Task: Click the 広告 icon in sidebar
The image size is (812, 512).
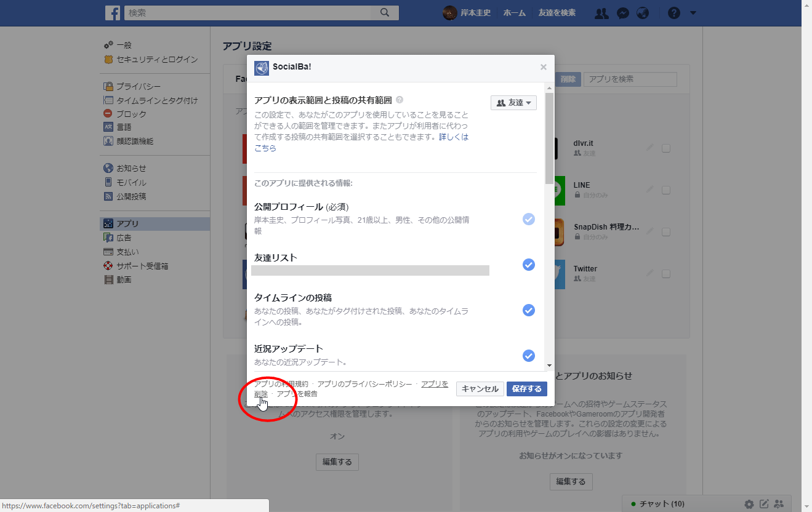Action: (x=108, y=238)
